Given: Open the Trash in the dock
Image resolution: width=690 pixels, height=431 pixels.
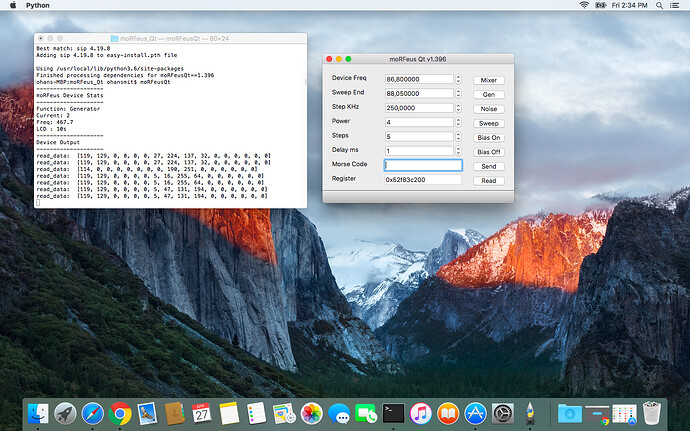Looking at the screenshot, I should click(652, 413).
